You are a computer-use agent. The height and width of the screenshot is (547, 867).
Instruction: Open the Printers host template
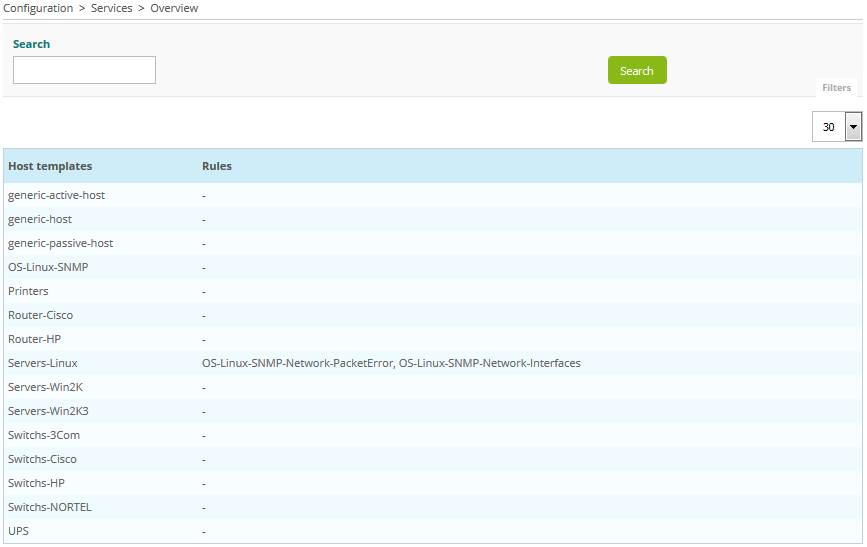28,291
